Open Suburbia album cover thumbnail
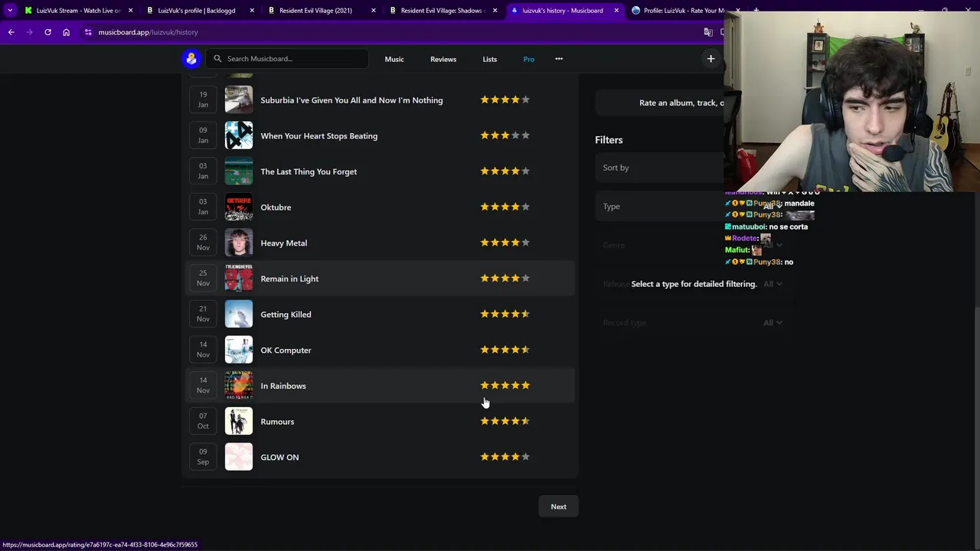Viewport: 980px width, 551px height. (239, 99)
